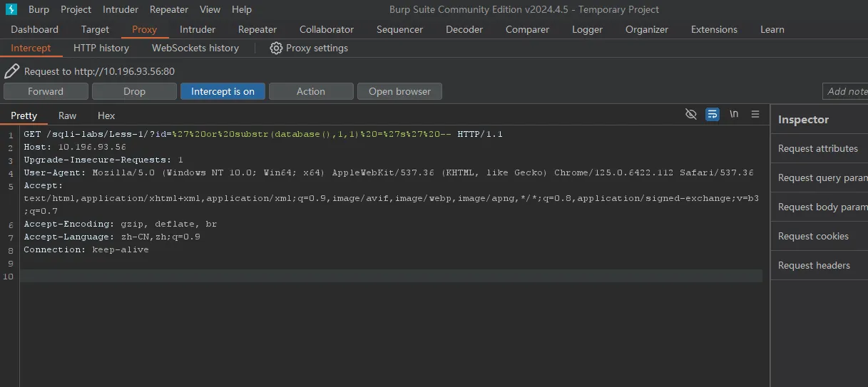The height and width of the screenshot is (387, 868).
Task: Open the WebSockets history sub-tab
Action: tap(195, 48)
